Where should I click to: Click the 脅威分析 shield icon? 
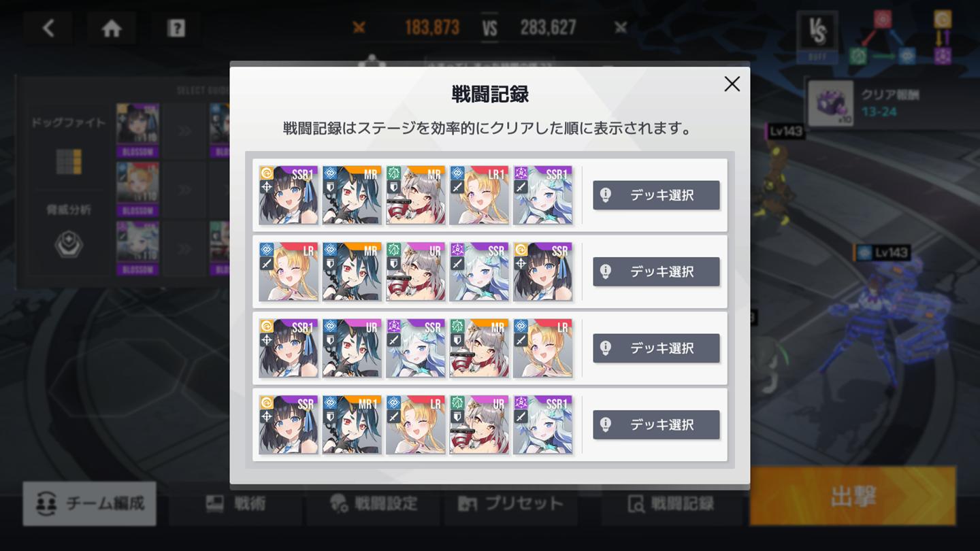click(x=69, y=245)
